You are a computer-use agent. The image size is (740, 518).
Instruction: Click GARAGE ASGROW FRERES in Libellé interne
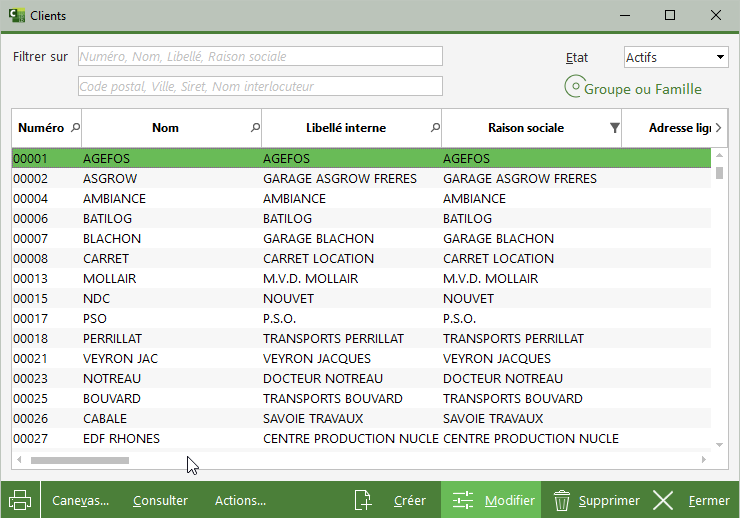point(340,178)
